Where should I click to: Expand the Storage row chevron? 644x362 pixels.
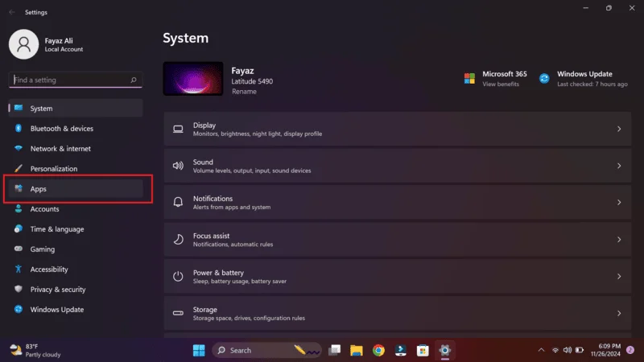click(619, 313)
